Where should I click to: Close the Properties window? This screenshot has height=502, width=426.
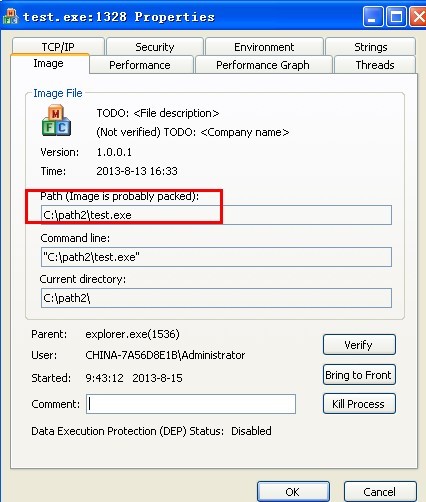[x=418, y=16]
